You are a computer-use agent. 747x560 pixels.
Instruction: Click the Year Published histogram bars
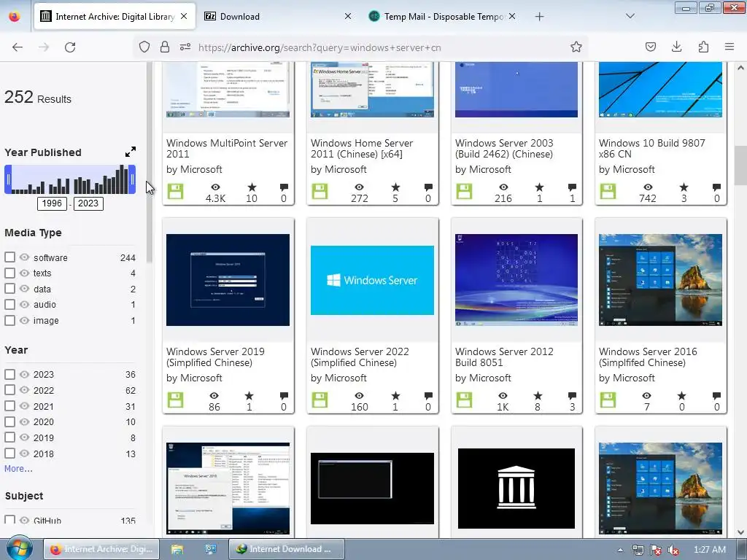coord(70,179)
